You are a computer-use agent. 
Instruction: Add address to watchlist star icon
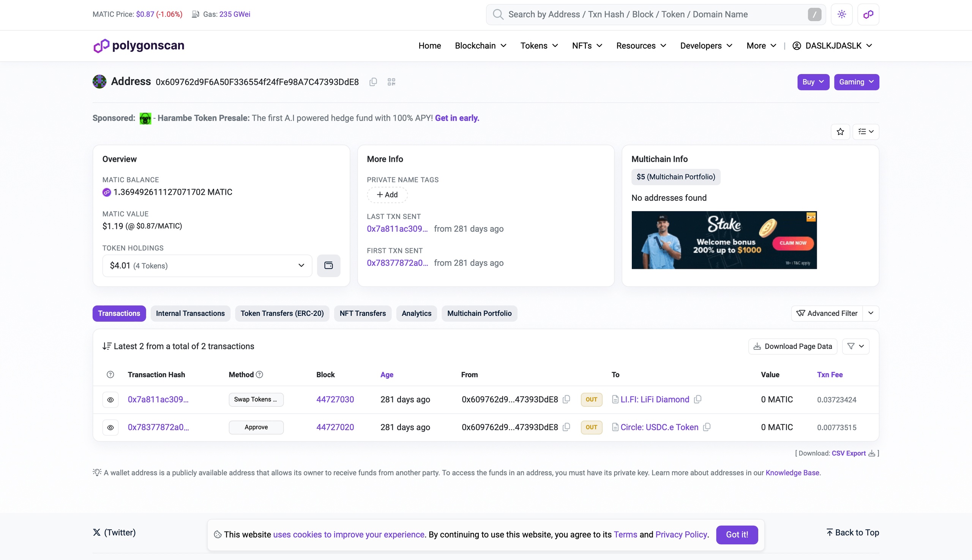pyautogui.click(x=840, y=131)
